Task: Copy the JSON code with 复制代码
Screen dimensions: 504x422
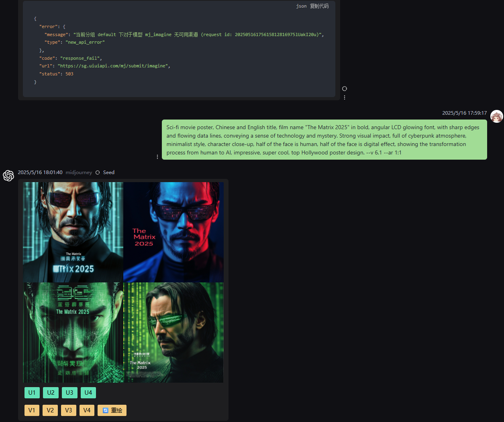Action: point(319,6)
